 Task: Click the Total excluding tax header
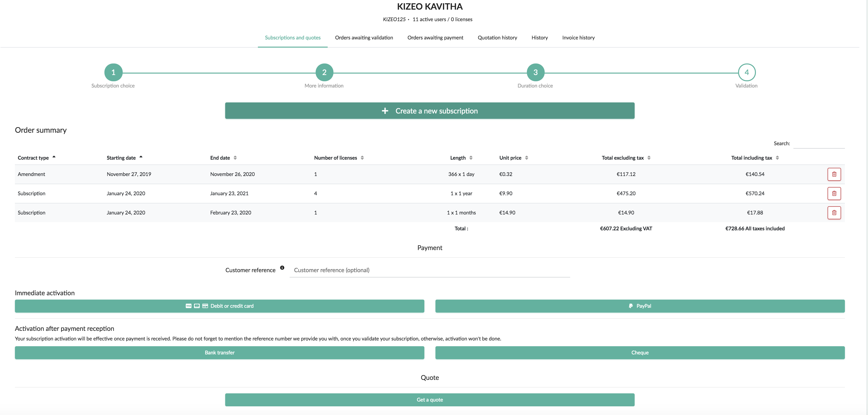point(623,158)
